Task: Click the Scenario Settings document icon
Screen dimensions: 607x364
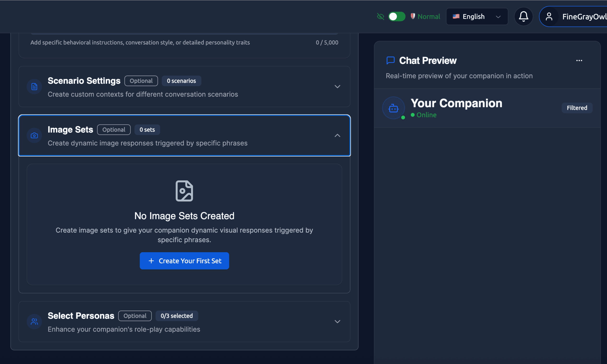Action: (x=34, y=87)
